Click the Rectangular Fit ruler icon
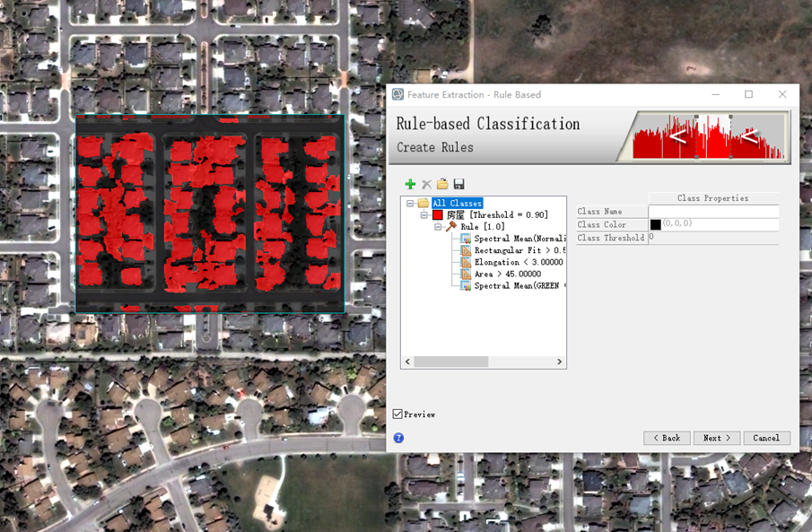 (x=466, y=250)
